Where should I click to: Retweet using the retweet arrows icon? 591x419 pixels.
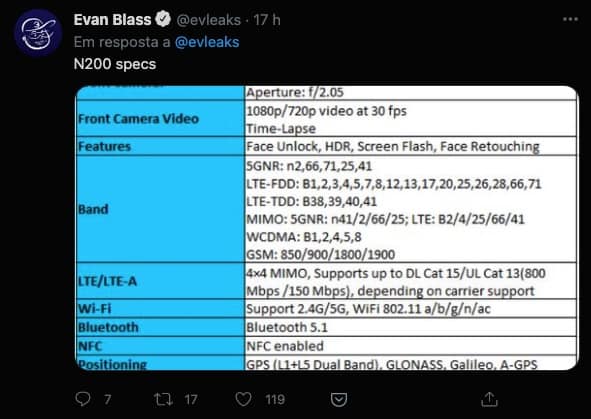[x=164, y=399]
